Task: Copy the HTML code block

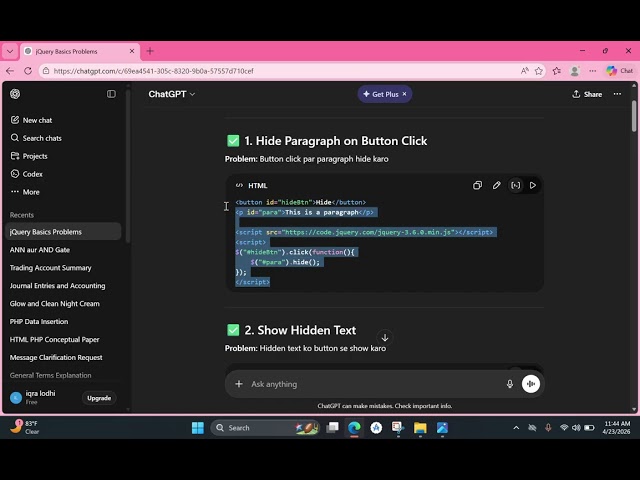Action: [x=477, y=185]
